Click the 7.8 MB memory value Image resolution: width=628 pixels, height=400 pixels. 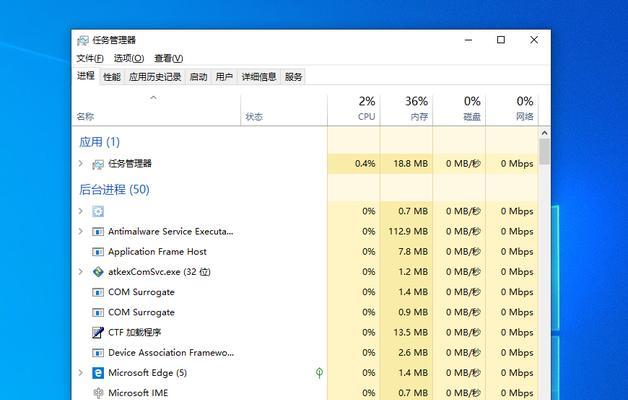click(x=413, y=252)
